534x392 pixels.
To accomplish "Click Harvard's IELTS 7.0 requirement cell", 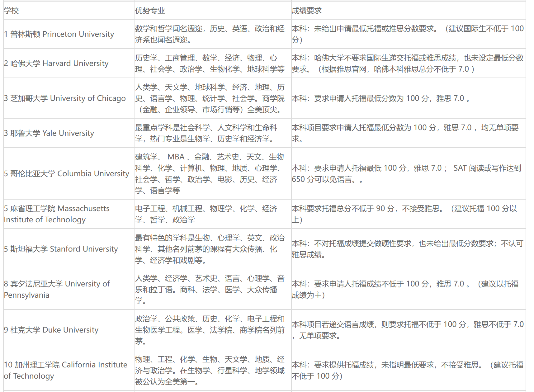I will click(407, 64).
